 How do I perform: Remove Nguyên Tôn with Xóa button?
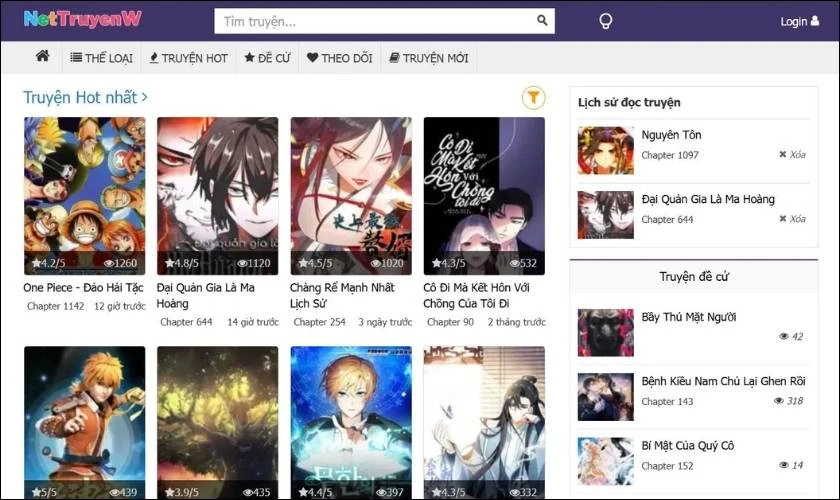coord(792,154)
